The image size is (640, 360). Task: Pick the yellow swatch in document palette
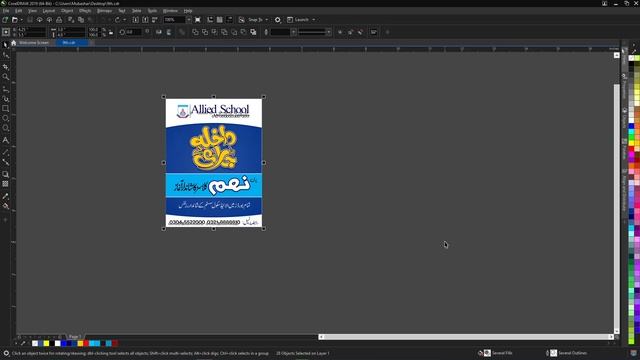point(46,343)
